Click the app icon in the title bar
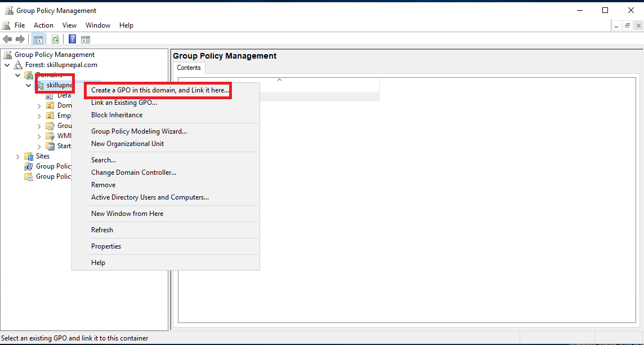The height and width of the screenshot is (345, 644). 9,10
